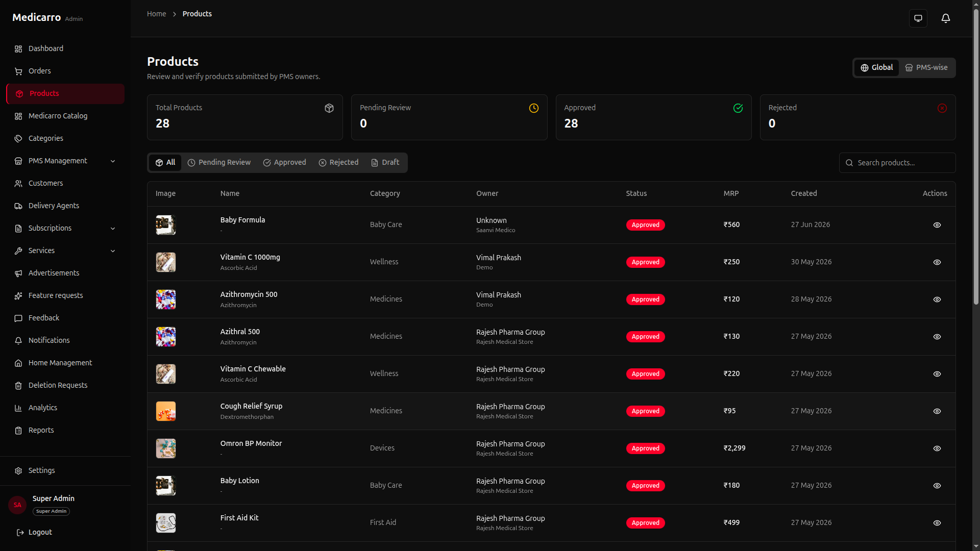
Task: Click the Home Management house icon
Action: [18, 363]
